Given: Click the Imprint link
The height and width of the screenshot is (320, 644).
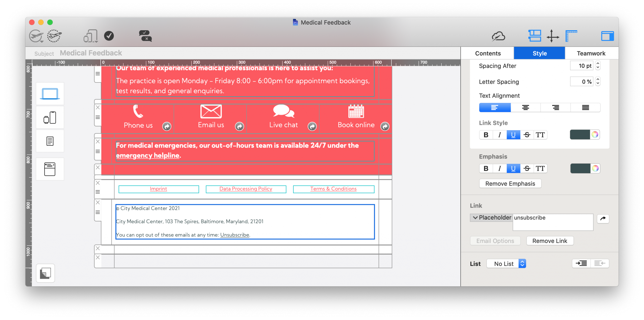Looking at the screenshot, I should 158,189.
